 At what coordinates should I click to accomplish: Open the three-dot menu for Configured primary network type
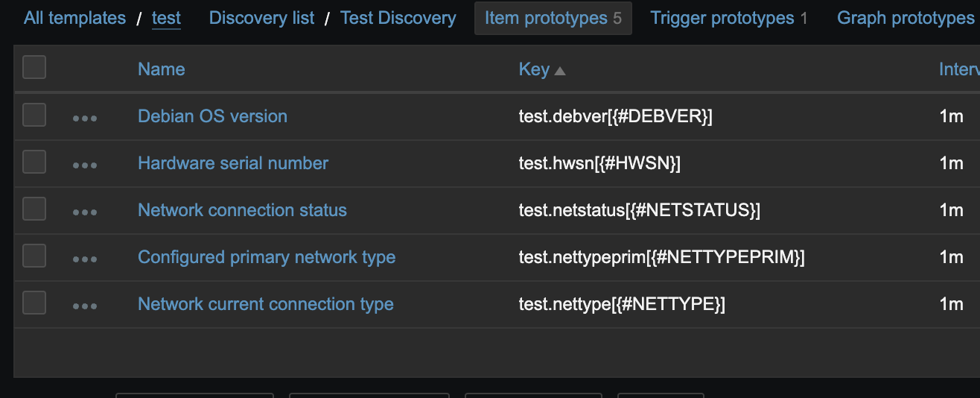[x=85, y=259]
